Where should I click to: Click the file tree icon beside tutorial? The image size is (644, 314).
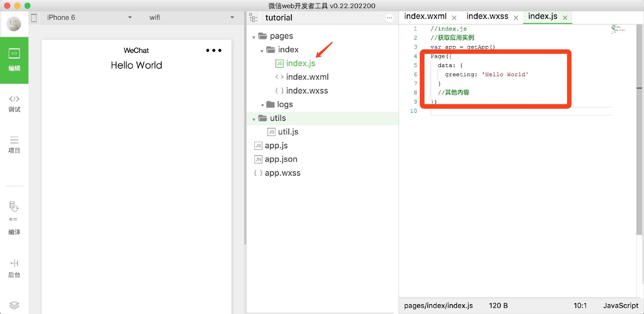pyautogui.click(x=253, y=18)
